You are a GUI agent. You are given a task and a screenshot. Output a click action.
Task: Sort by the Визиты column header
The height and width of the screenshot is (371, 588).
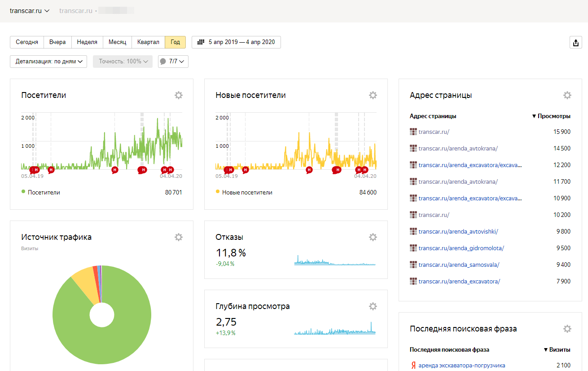(x=557, y=350)
